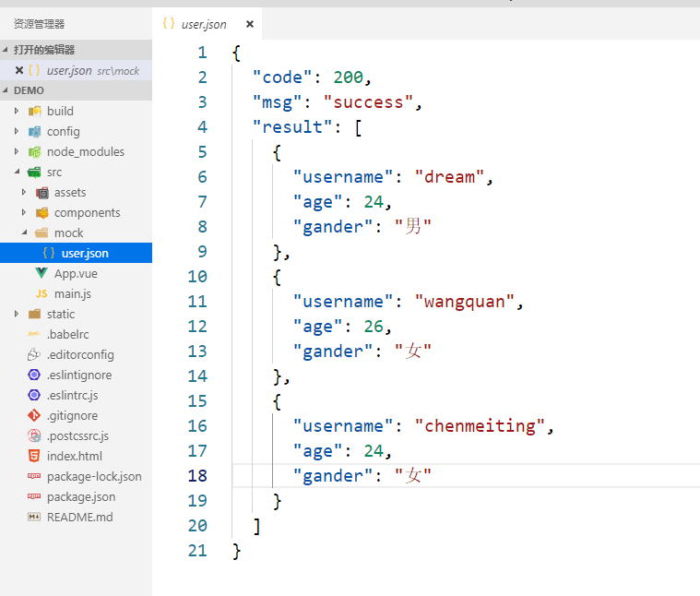The image size is (700, 596).
Task: Open the components folder
Action: pos(87,212)
